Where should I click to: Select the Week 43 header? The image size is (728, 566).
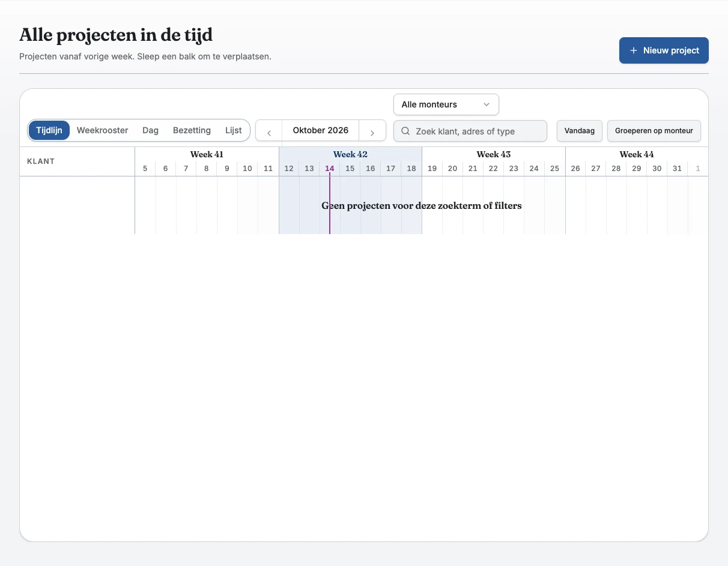point(494,154)
